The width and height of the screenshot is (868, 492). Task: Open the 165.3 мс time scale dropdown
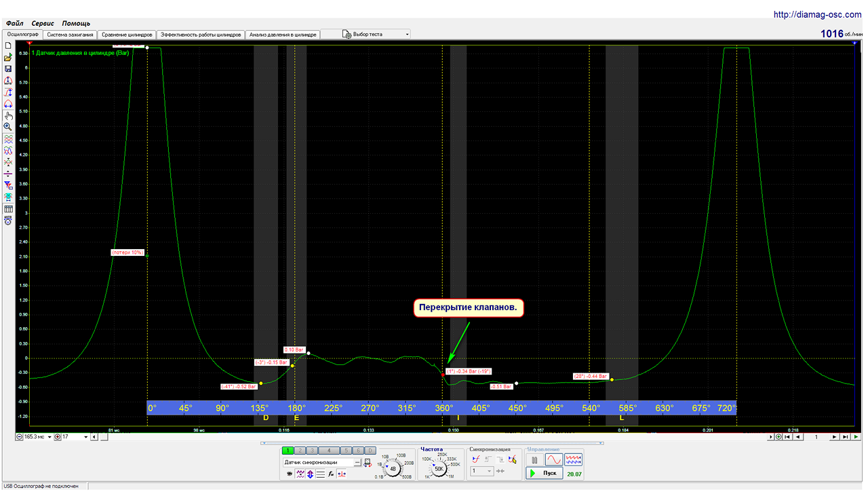[x=48, y=437]
